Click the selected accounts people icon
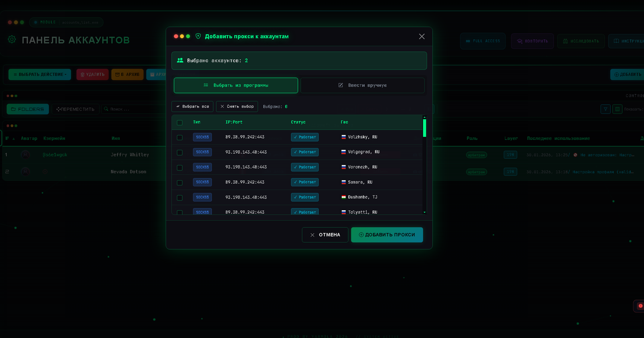Viewport: 644px width, 338px height. coord(180,60)
